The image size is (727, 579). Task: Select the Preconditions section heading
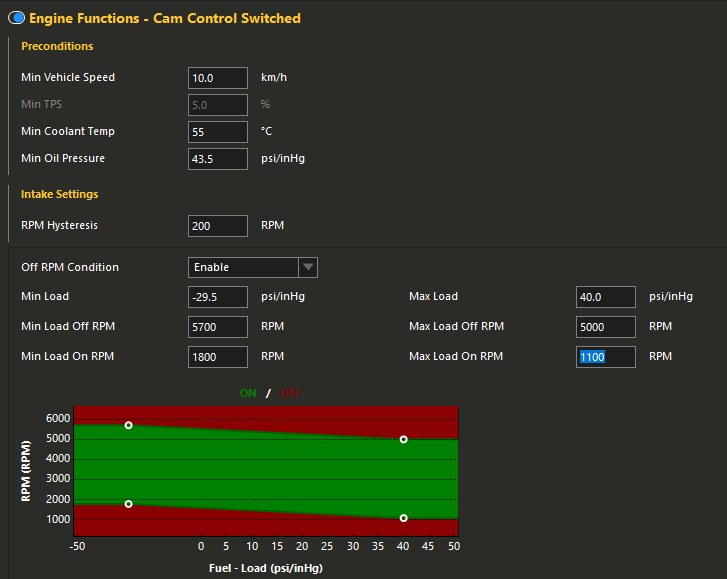(x=57, y=46)
